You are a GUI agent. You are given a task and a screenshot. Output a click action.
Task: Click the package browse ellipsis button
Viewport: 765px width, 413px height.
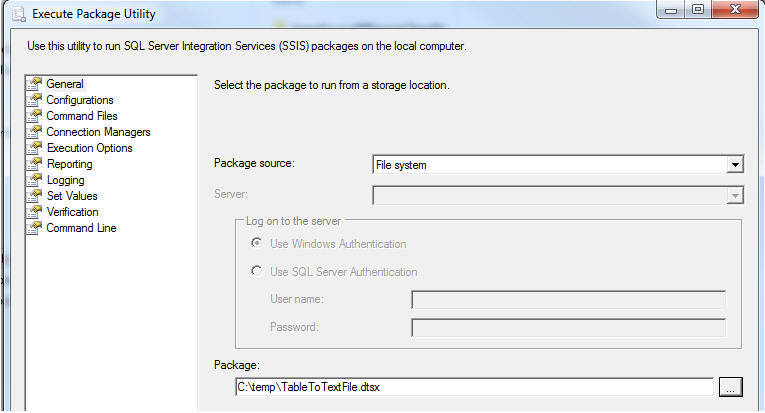pos(731,387)
